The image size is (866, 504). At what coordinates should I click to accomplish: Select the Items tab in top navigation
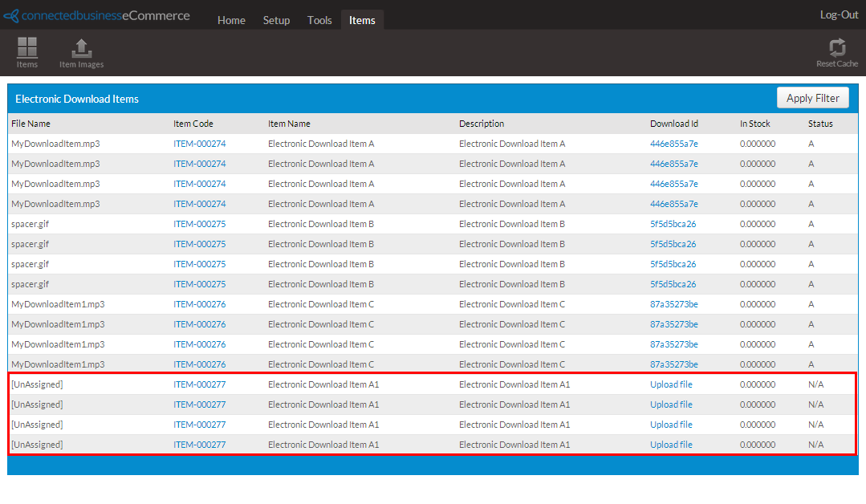pyautogui.click(x=362, y=20)
